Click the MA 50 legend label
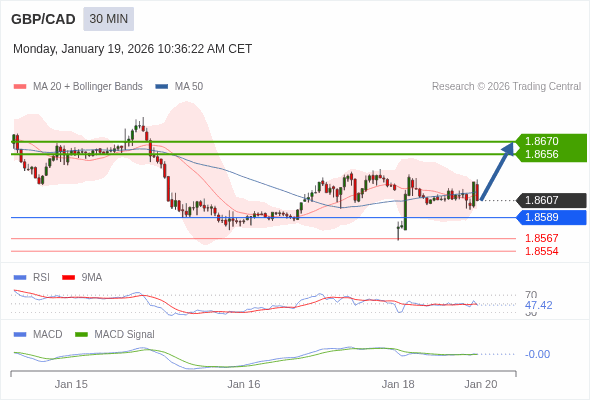 [x=189, y=87]
